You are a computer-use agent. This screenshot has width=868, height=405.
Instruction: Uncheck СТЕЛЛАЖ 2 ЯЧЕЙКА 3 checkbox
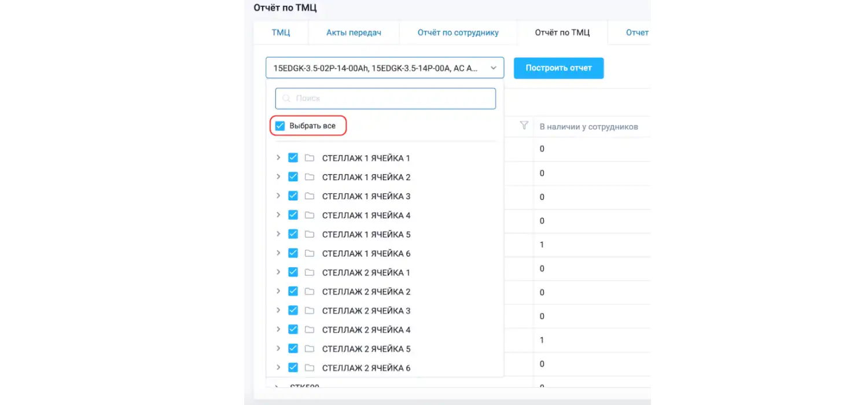[293, 310]
